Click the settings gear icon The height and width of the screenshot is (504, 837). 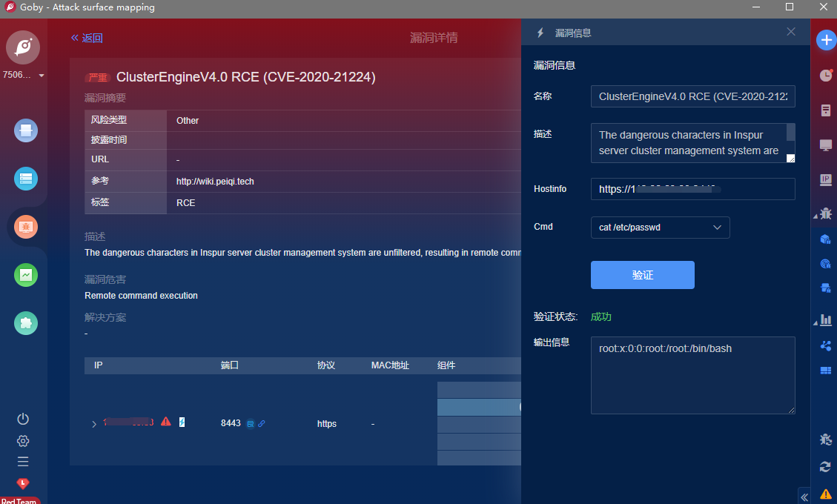point(23,441)
